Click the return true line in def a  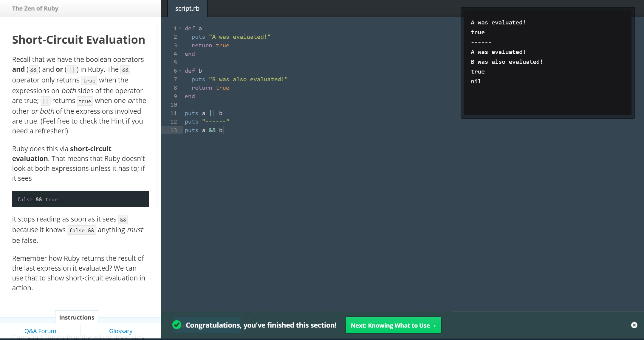click(210, 46)
